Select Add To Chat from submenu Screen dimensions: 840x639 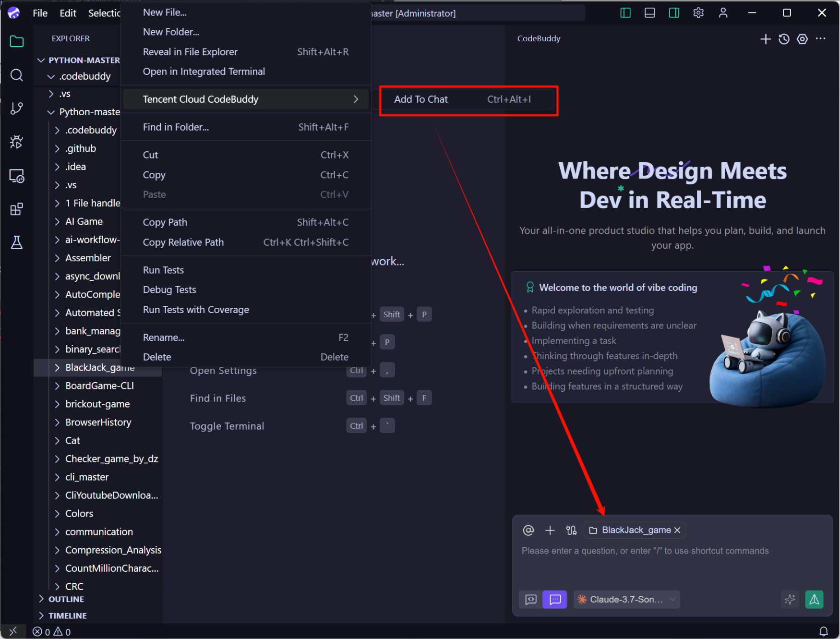point(420,99)
